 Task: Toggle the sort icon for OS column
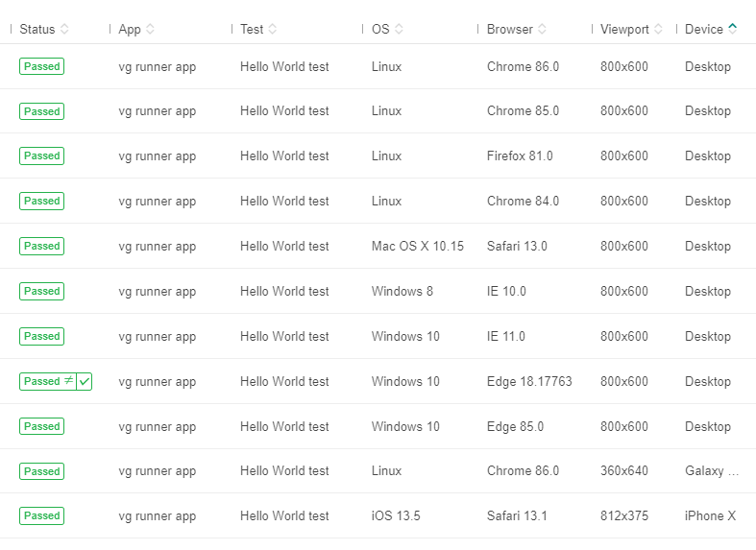399,30
